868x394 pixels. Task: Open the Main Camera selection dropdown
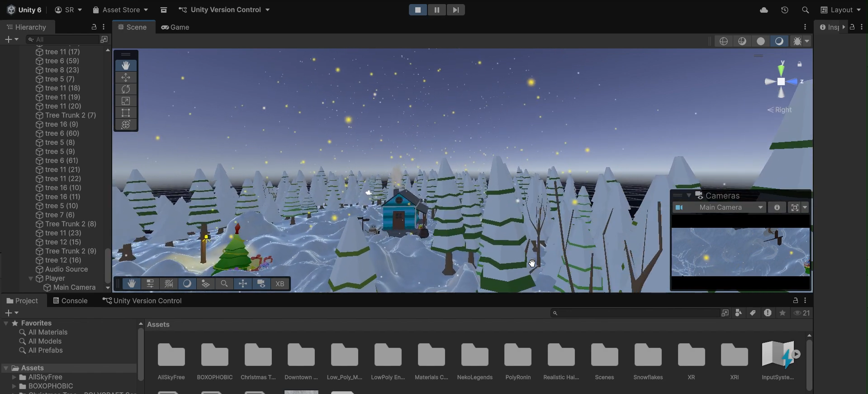pos(720,207)
